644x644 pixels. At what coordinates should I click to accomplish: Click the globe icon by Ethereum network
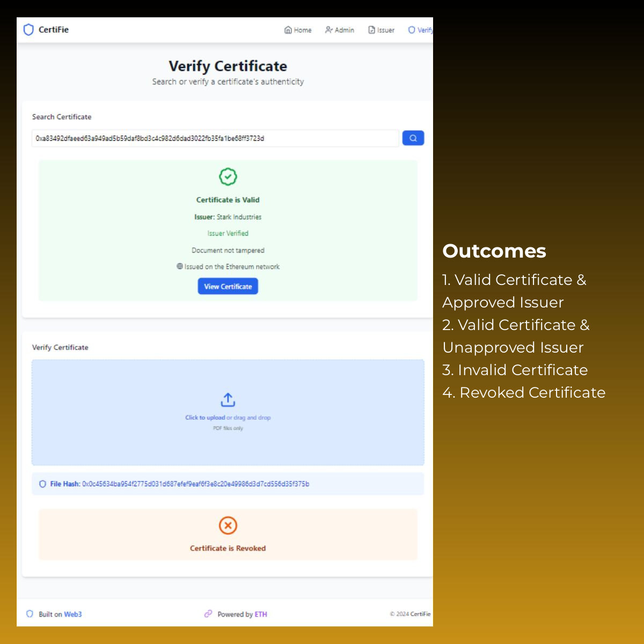click(180, 266)
